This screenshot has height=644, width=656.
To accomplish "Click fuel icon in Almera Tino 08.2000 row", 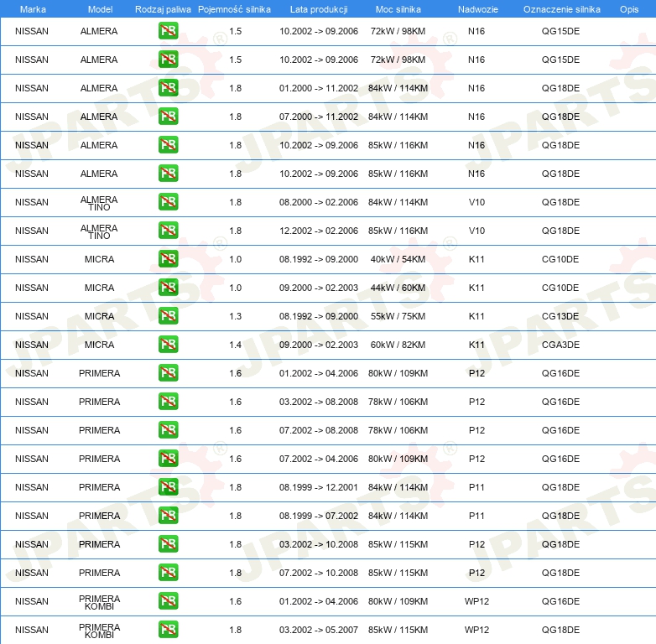I will click(168, 201).
